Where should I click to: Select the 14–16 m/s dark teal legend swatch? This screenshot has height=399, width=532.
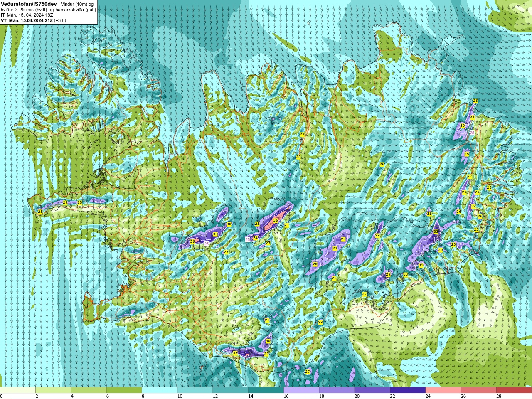tap(266, 390)
